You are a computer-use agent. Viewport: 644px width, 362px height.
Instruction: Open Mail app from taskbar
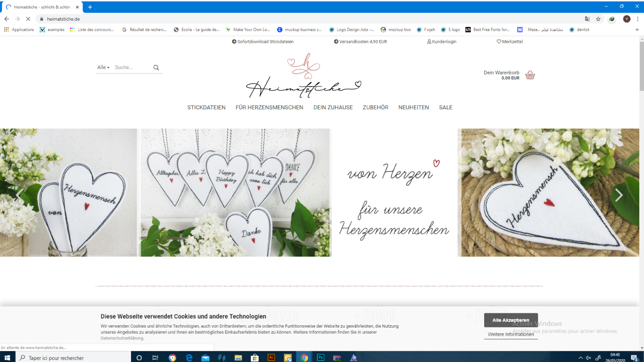[205, 358]
